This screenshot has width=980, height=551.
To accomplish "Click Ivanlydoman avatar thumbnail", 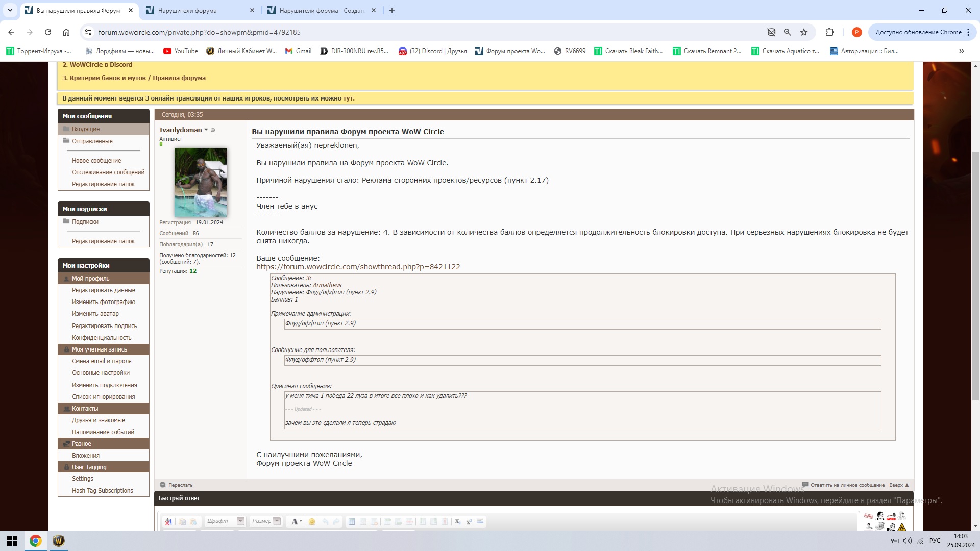I will (201, 182).
